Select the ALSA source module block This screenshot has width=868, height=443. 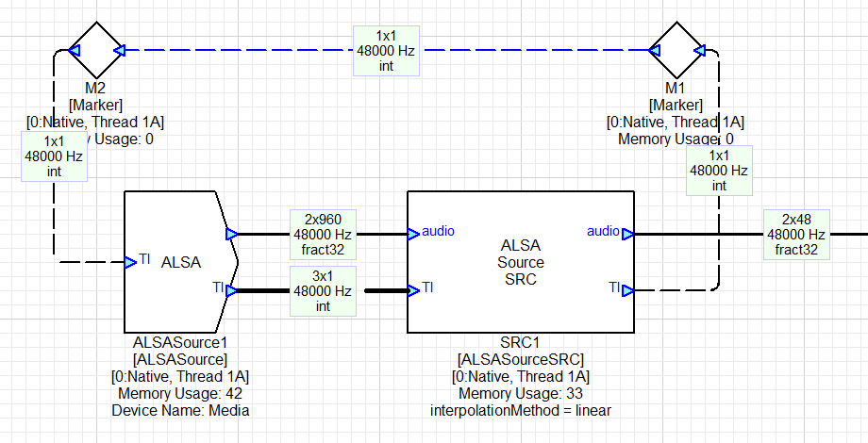(x=181, y=262)
